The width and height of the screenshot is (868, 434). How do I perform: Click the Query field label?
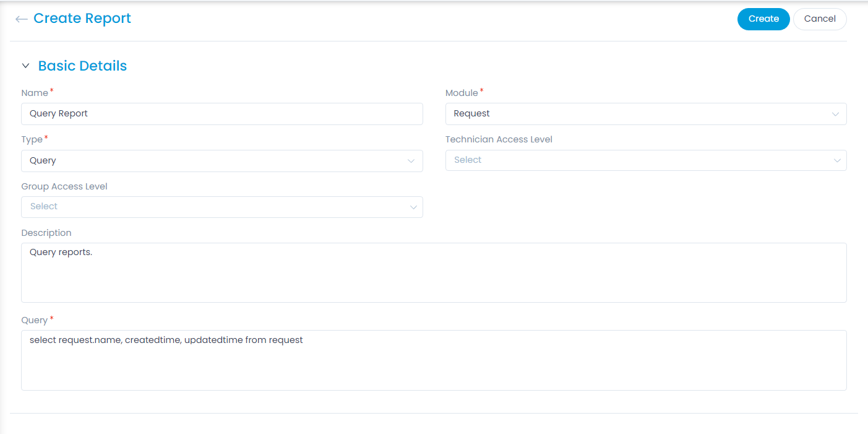pyautogui.click(x=34, y=320)
